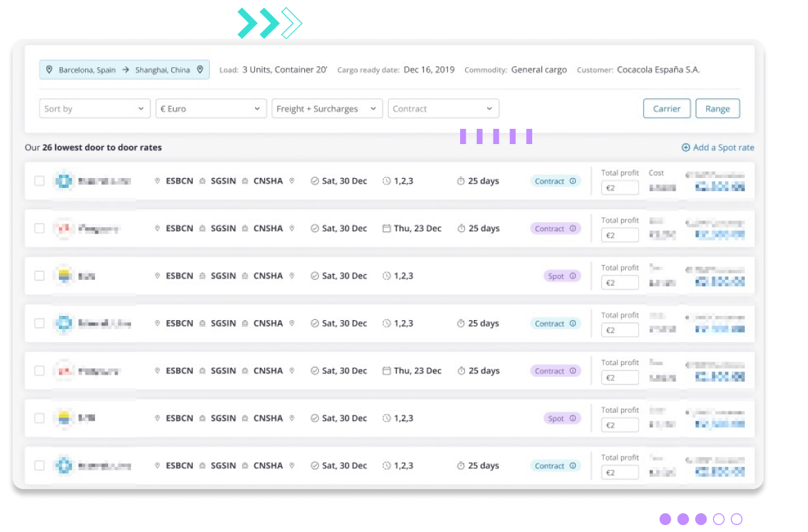Click info icon on first row Contract badge
Image resolution: width=808 pixels, height=532 pixels.
572,181
